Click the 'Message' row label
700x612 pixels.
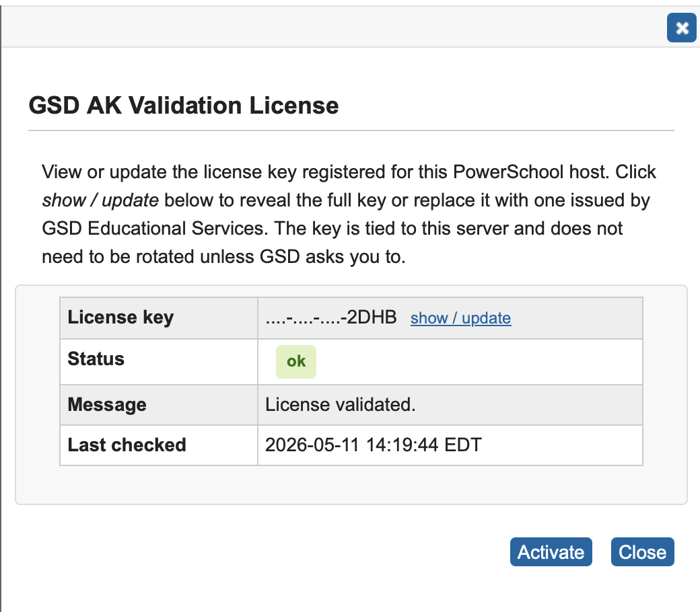[107, 405]
